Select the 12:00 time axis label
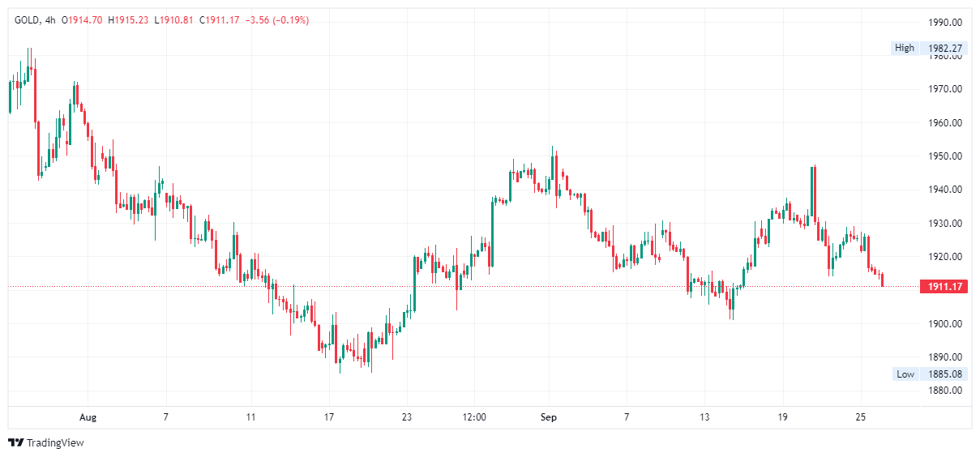The image size is (980, 457). (474, 417)
